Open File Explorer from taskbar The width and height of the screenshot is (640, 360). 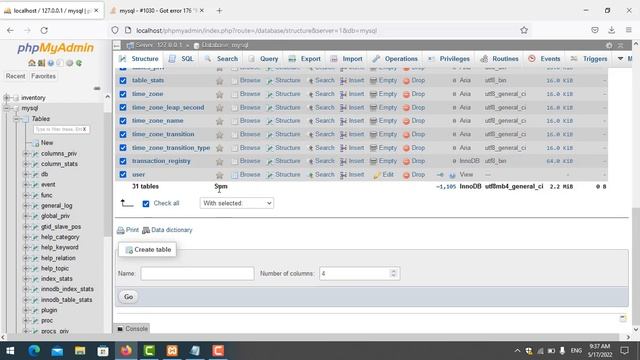(x=80, y=351)
